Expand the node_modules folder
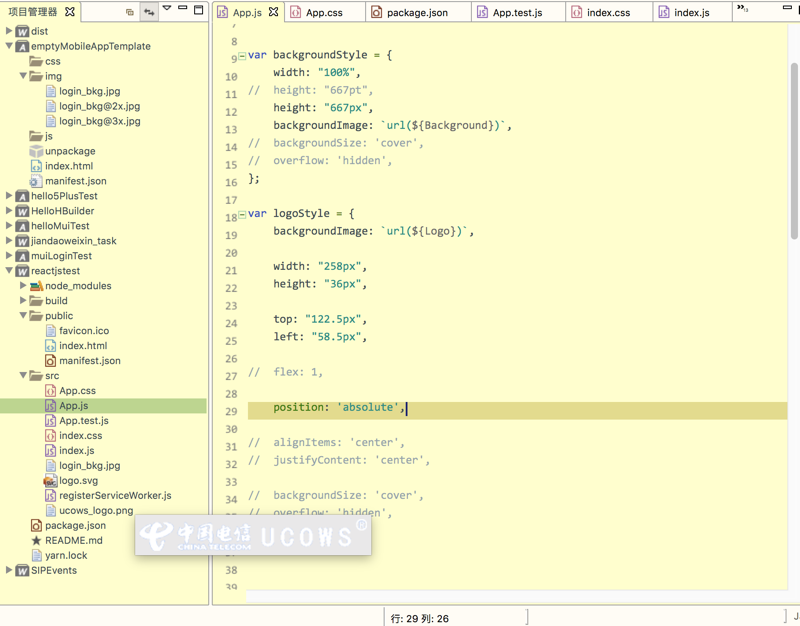Viewport: 800px width, 626px height. tap(23, 286)
